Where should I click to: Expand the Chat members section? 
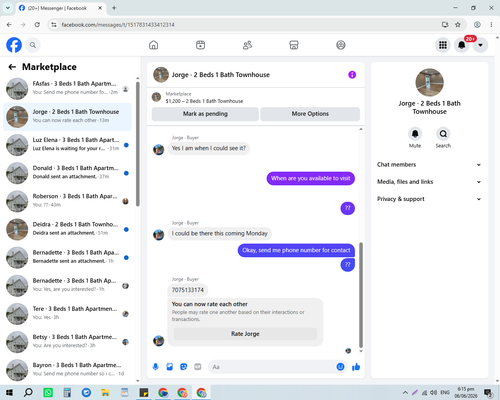pyautogui.click(x=429, y=165)
